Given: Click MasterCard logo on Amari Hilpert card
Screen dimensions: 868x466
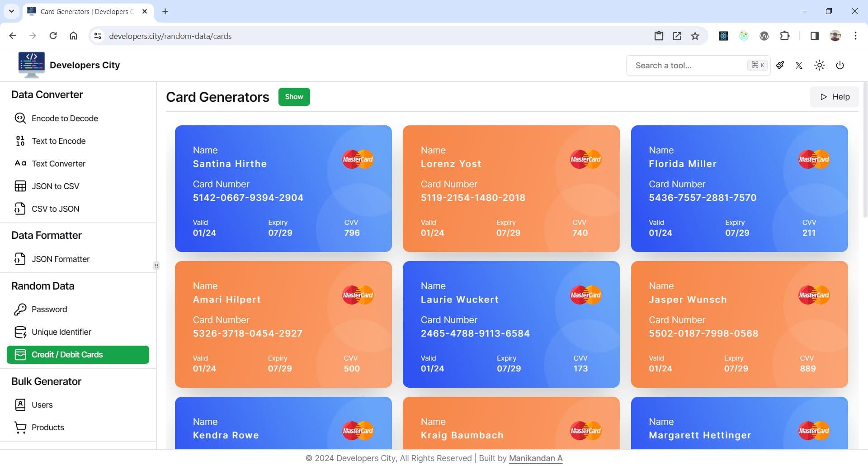Looking at the screenshot, I should click(x=358, y=295).
